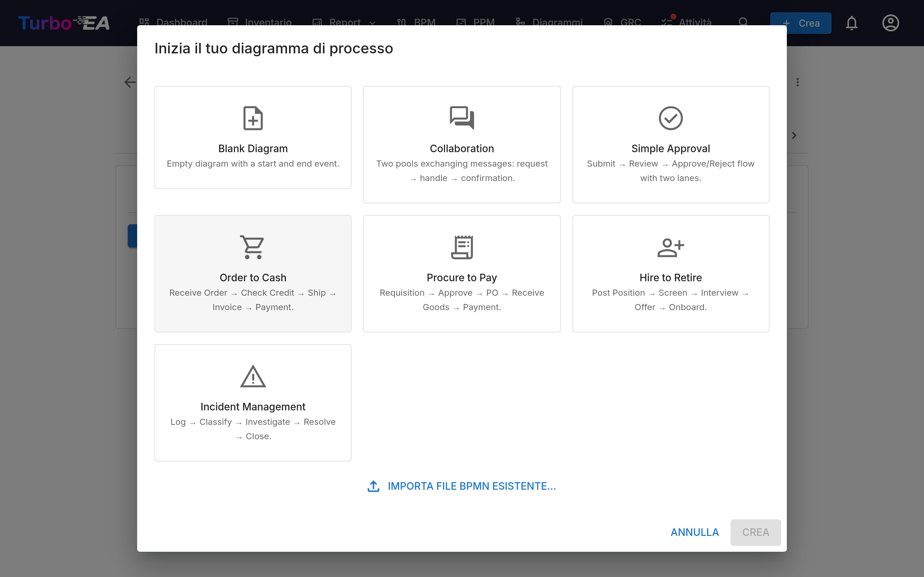924x577 pixels.
Task: Select the Procure to Pay template card
Action: (x=462, y=274)
